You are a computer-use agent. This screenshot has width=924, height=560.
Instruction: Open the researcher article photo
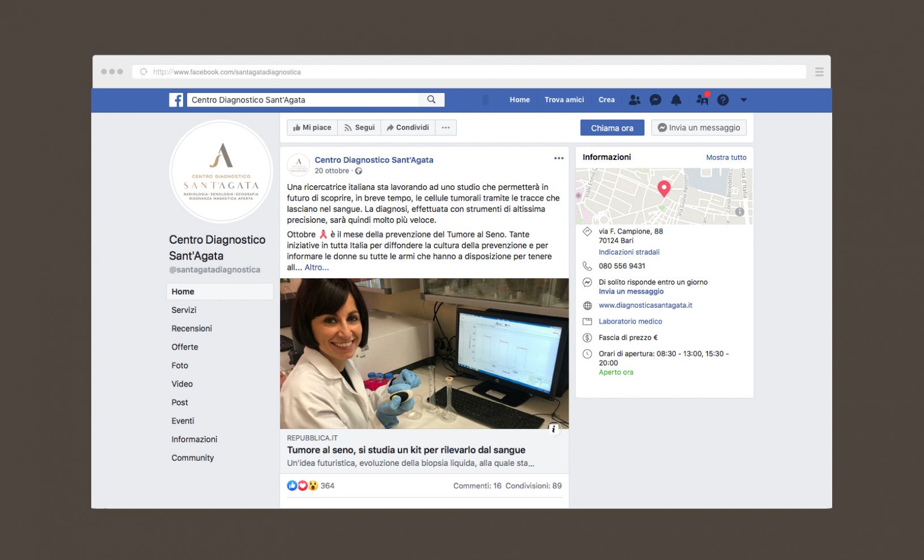[x=424, y=353]
